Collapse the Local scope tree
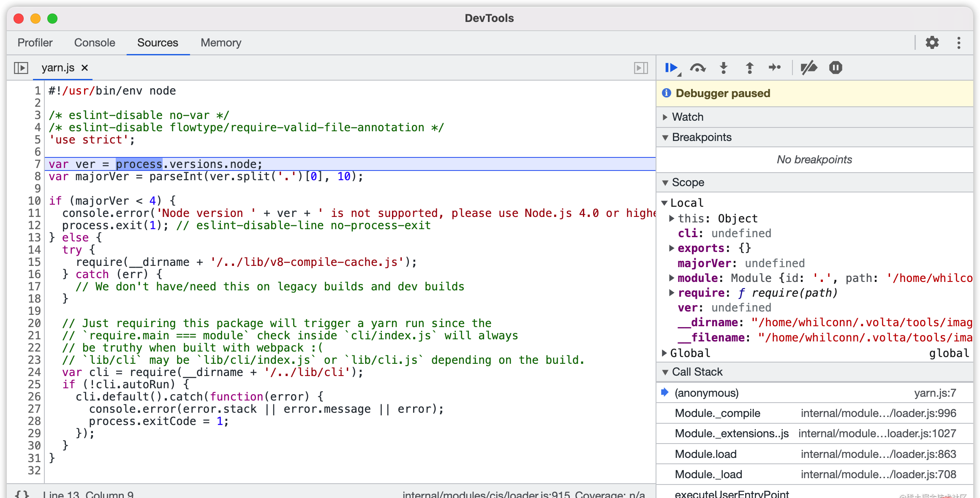980x498 pixels. tap(665, 203)
